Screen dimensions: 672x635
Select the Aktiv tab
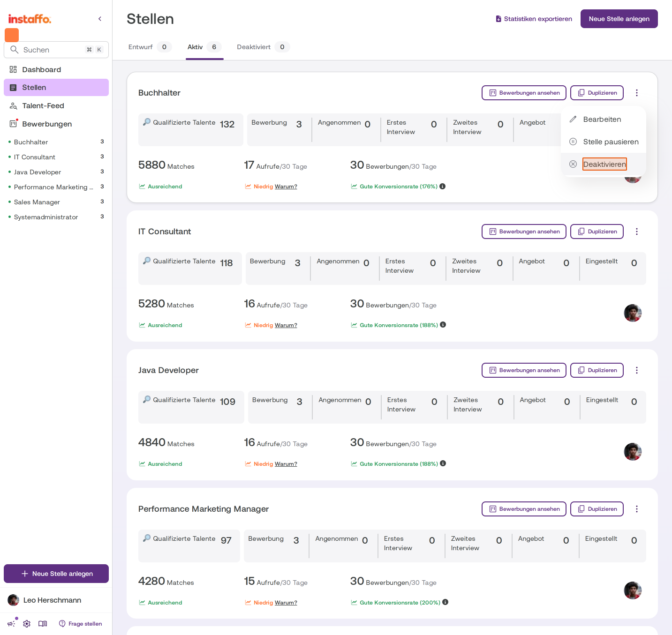point(204,47)
